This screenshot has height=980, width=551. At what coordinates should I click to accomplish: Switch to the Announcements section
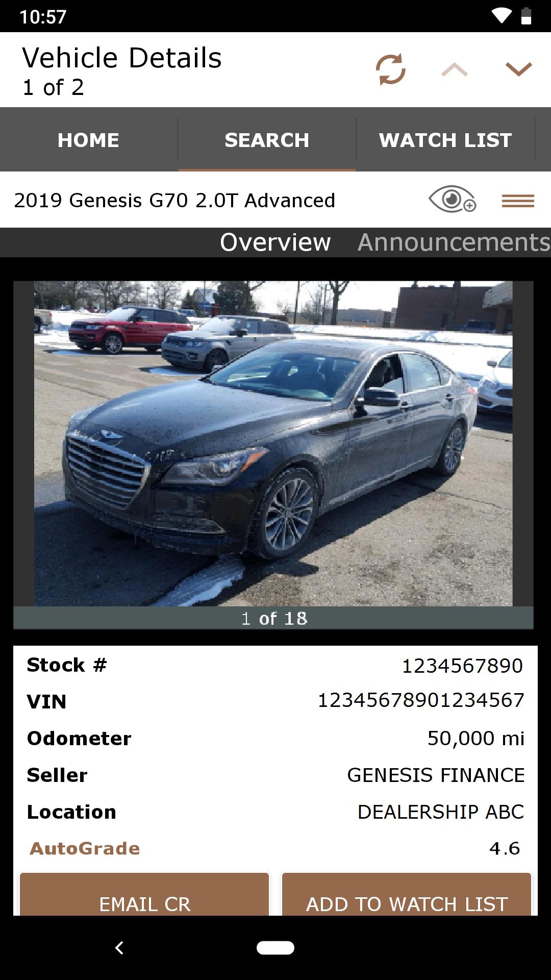(x=454, y=242)
